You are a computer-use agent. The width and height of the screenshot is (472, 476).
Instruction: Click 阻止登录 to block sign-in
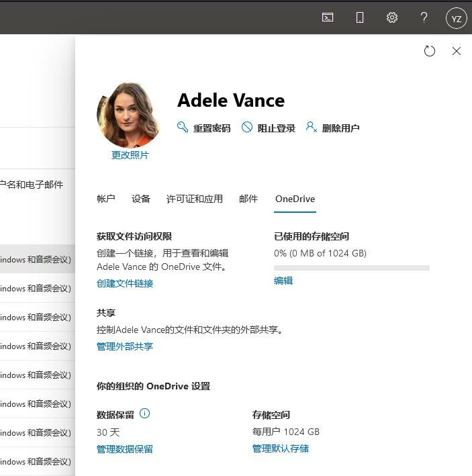tap(269, 128)
